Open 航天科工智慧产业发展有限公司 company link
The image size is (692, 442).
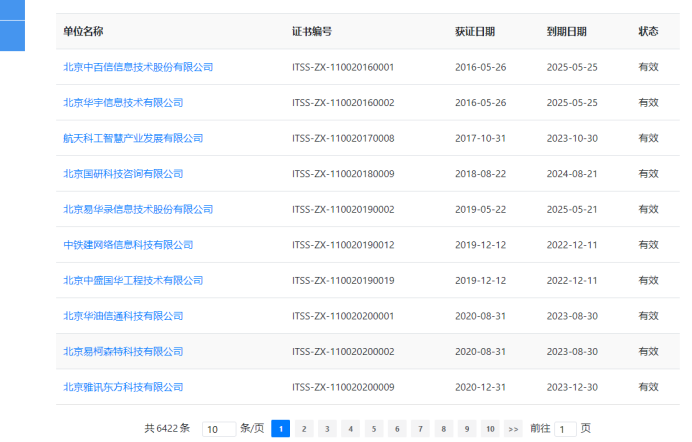tap(133, 139)
